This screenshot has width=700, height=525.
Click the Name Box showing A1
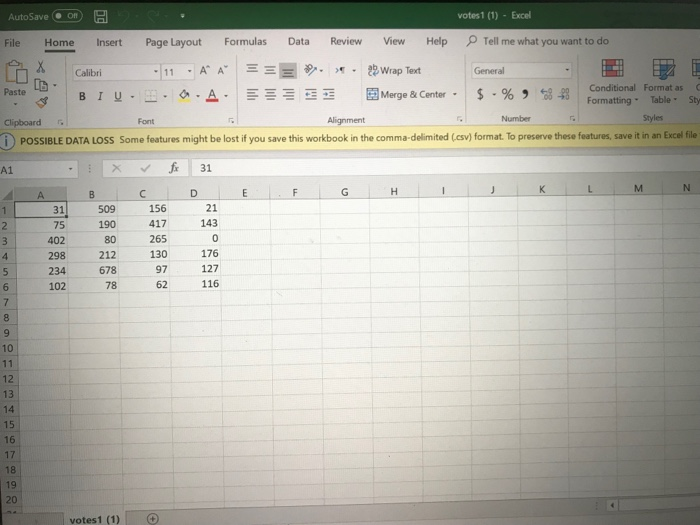click(x=38, y=170)
